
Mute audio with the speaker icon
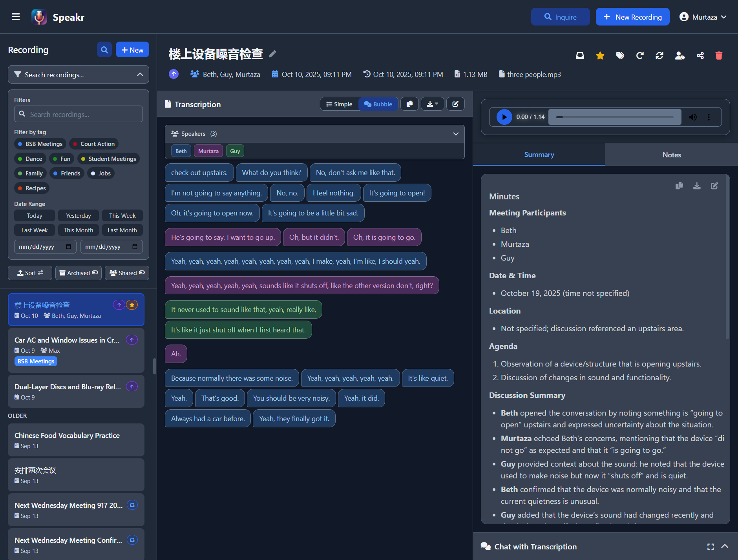[693, 117]
